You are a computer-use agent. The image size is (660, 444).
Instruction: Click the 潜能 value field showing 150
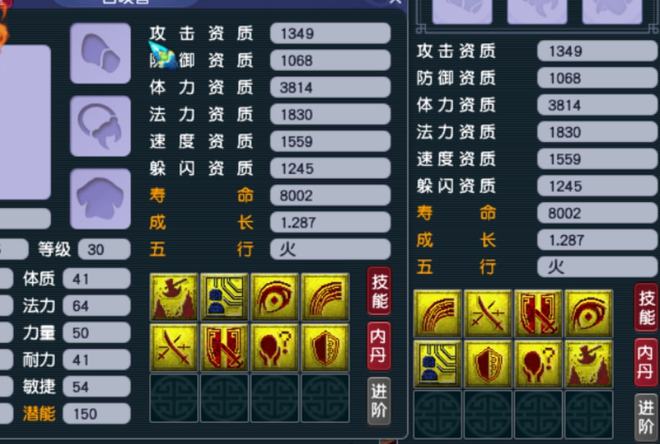pos(97,414)
